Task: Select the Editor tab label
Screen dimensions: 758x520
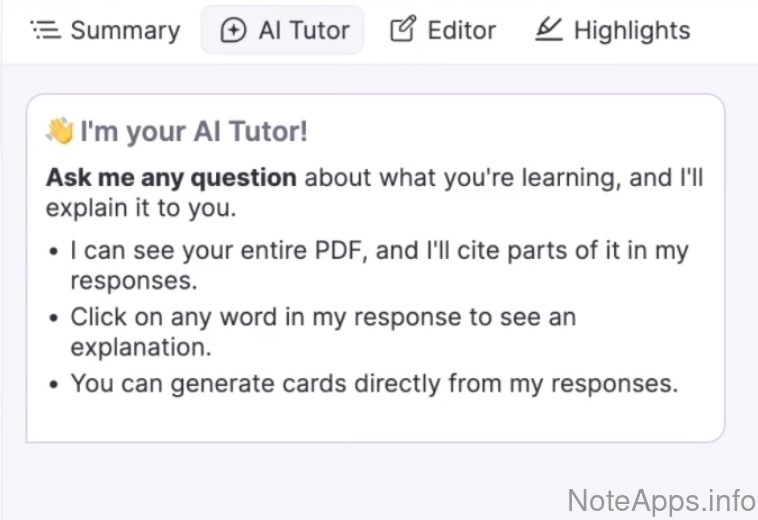Action: (x=461, y=30)
